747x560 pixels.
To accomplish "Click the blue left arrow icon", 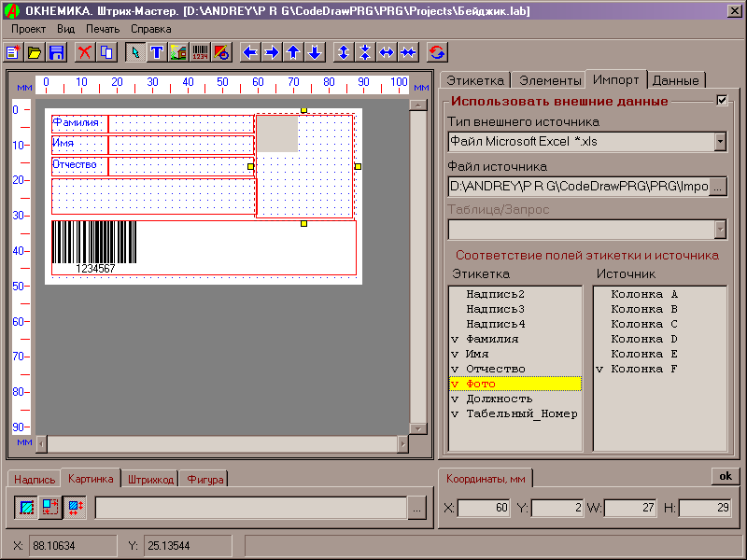I will tap(250, 52).
